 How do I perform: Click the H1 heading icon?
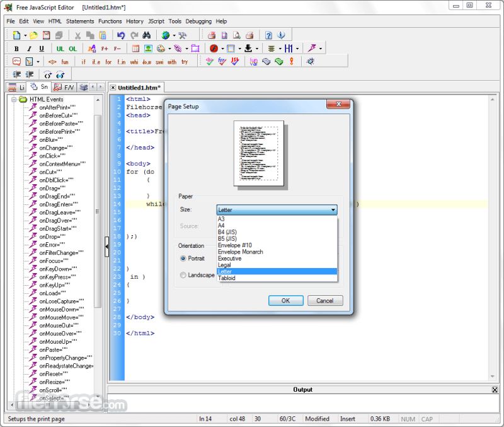[x=288, y=48]
